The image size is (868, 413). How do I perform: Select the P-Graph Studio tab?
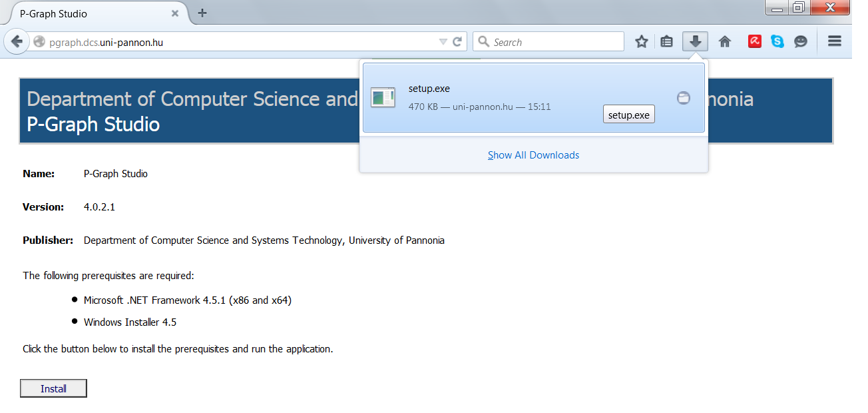87,13
